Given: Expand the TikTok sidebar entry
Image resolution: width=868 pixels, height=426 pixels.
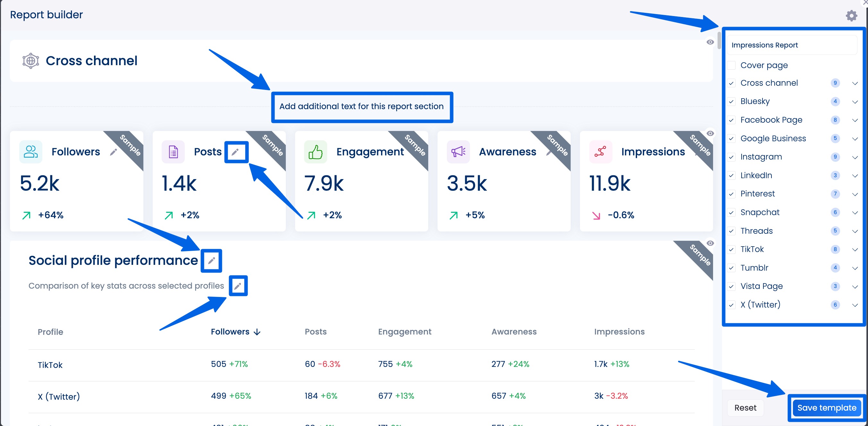Looking at the screenshot, I should click(855, 249).
